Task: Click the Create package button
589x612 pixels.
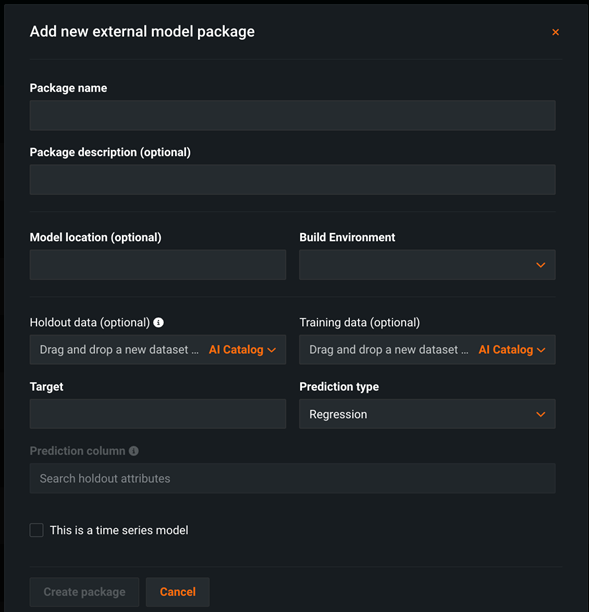Action: click(84, 592)
